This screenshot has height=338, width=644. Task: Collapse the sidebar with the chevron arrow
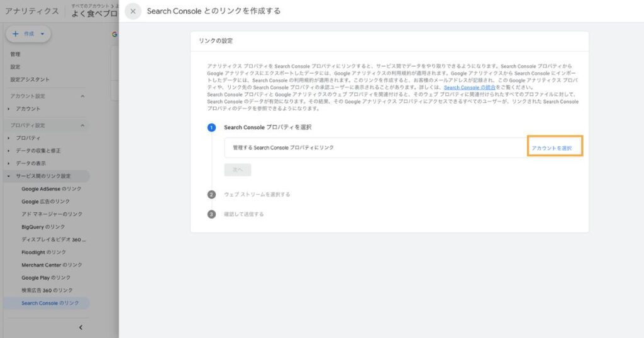click(80, 327)
